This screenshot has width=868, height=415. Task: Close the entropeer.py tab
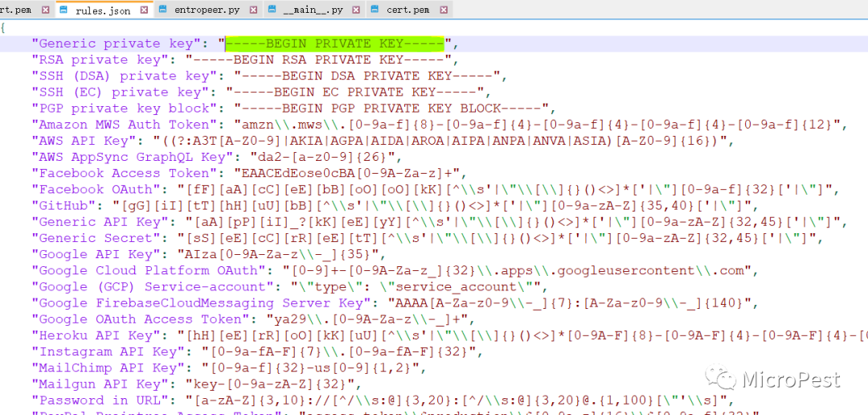253,10
